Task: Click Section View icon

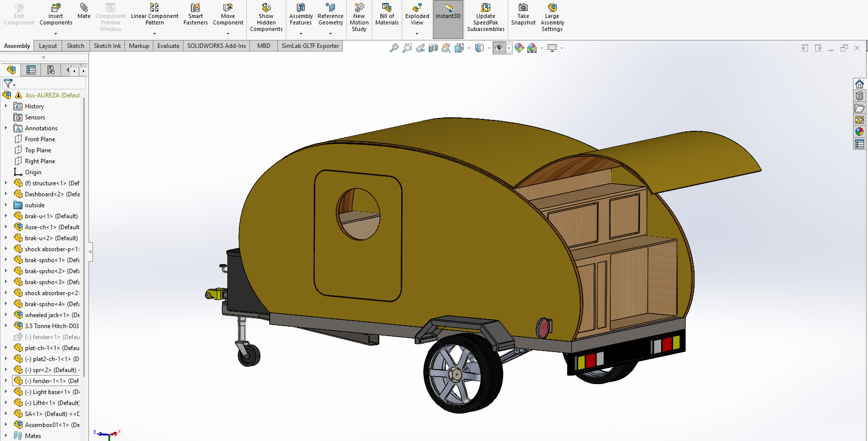Action: tap(433, 48)
